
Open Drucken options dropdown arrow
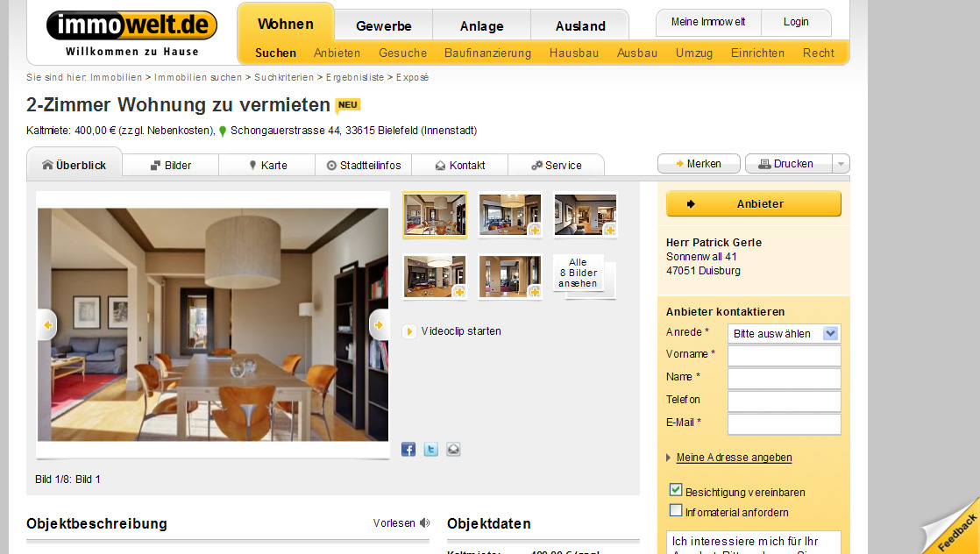click(x=841, y=164)
